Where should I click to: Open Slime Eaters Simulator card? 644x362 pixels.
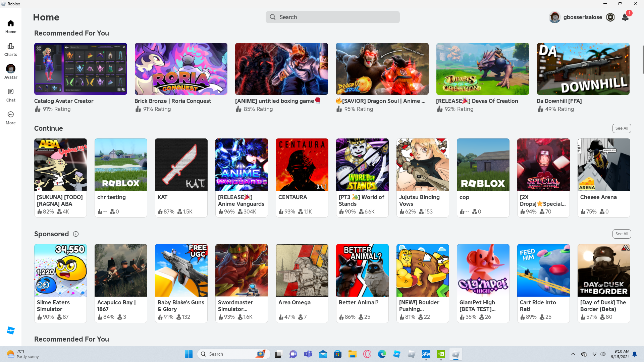[60, 283]
